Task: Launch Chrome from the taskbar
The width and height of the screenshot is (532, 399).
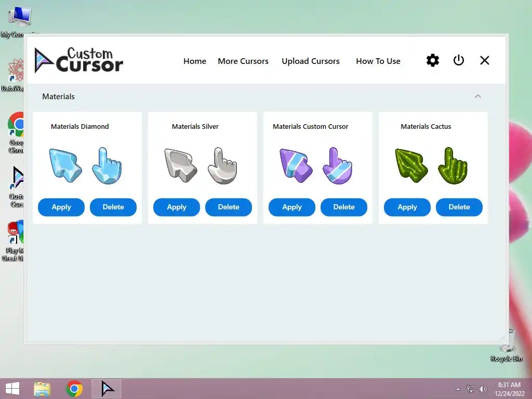Action: (74, 389)
